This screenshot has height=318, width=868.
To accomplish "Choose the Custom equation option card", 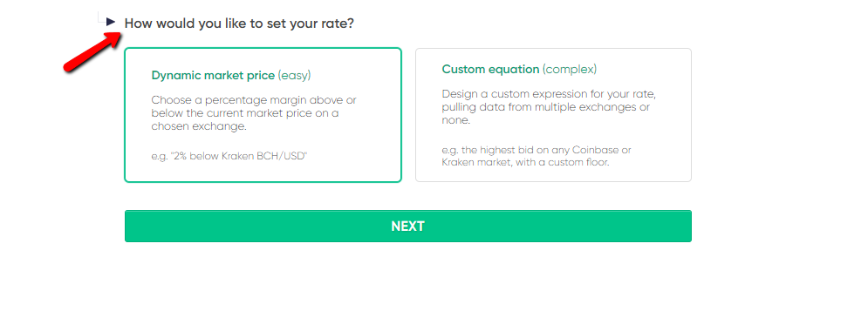I will 554,115.
